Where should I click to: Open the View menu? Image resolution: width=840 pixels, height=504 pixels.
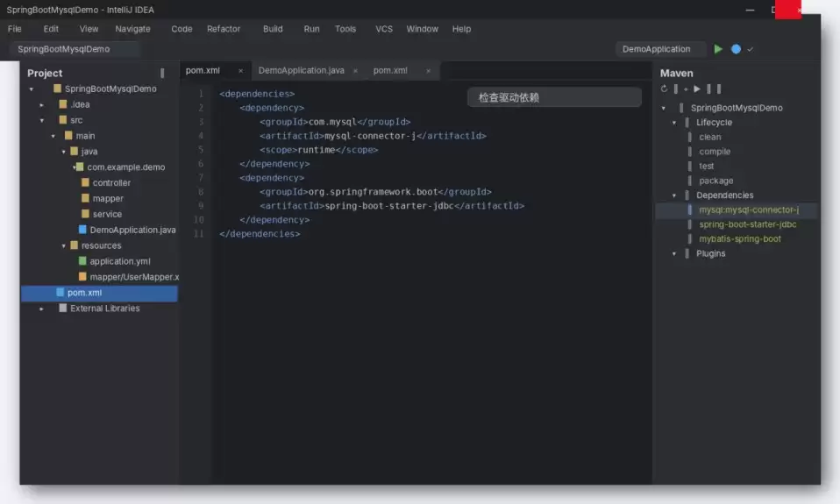(89, 29)
